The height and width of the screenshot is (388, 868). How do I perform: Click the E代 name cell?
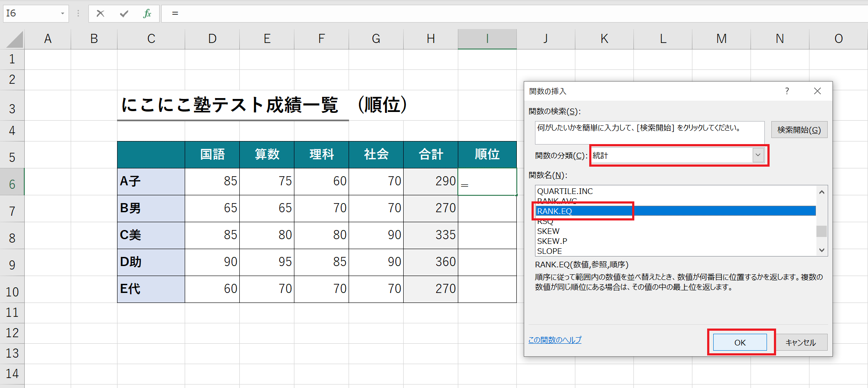tap(151, 289)
